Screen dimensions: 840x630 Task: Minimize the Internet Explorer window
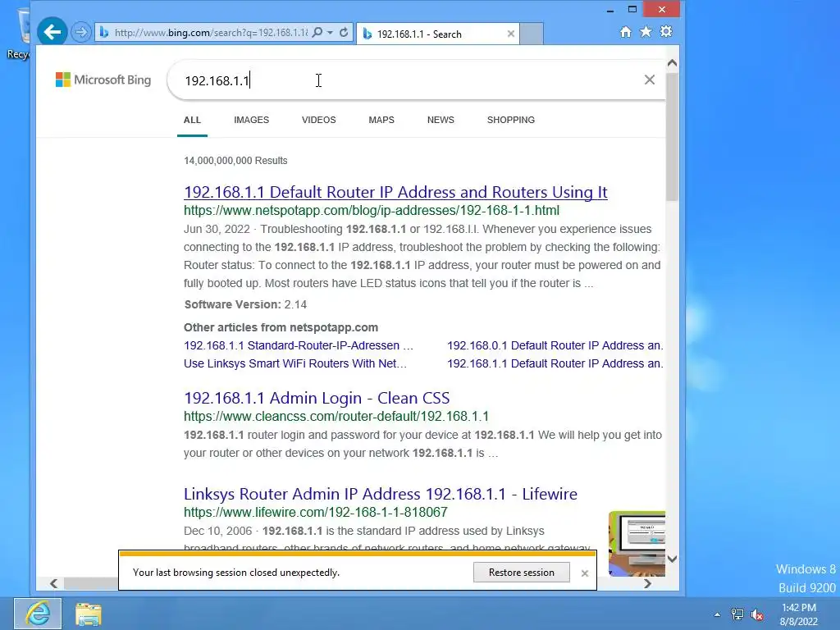[x=609, y=10]
